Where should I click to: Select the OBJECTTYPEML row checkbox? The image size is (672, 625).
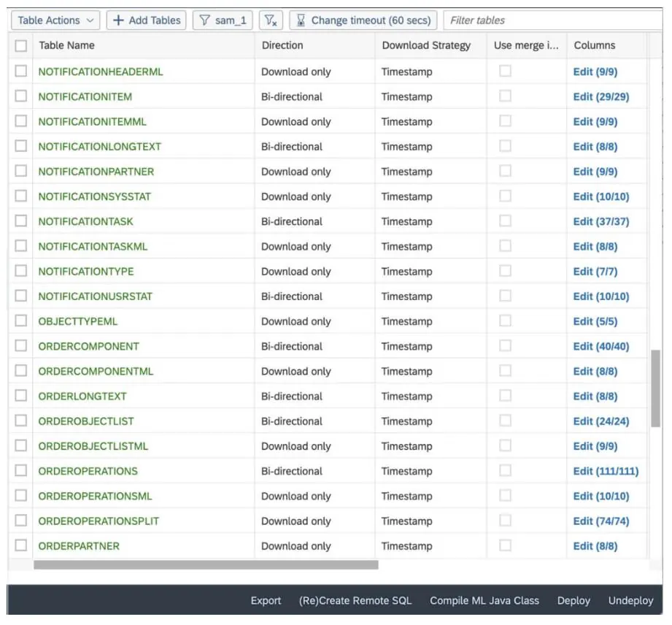(21, 321)
